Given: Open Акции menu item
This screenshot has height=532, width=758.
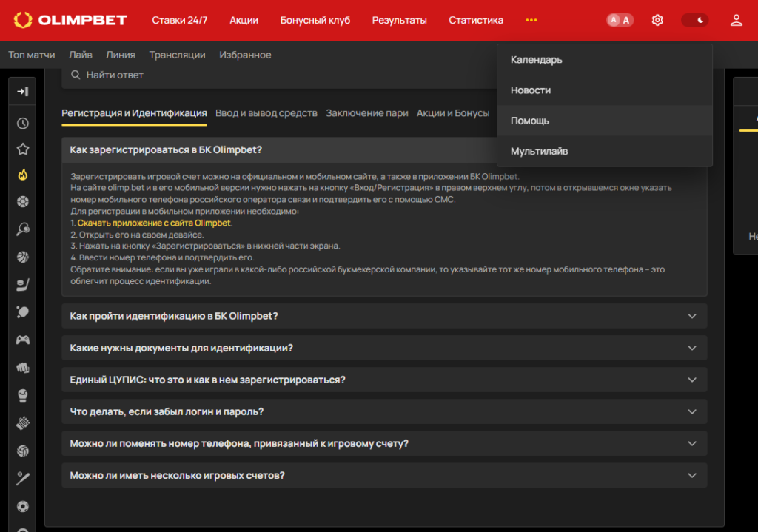Looking at the screenshot, I should pyautogui.click(x=244, y=20).
